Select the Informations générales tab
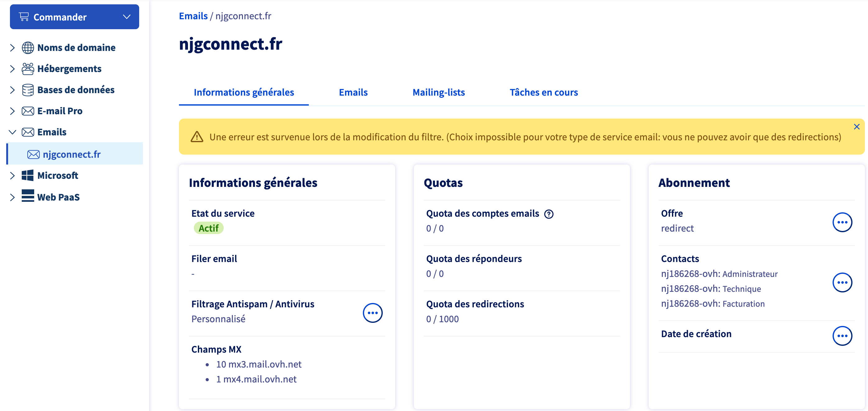 [x=244, y=93]
